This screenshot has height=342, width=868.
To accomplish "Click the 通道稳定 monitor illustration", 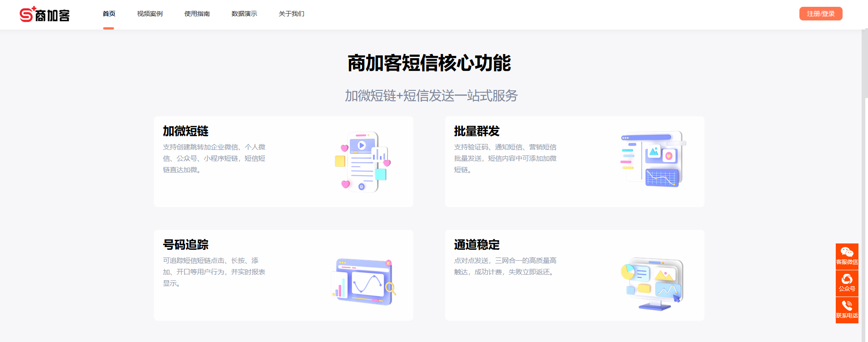I will point(653,284).
